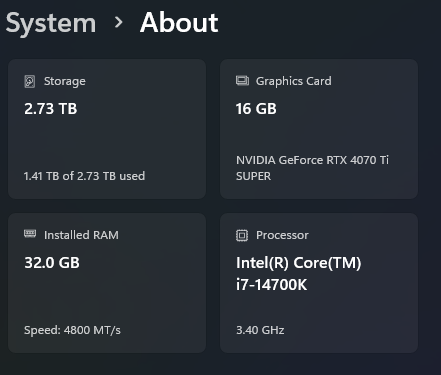Click the Installed RAM memory icon
This screenshot has width=441, height=375.
(x=30, y=234)
